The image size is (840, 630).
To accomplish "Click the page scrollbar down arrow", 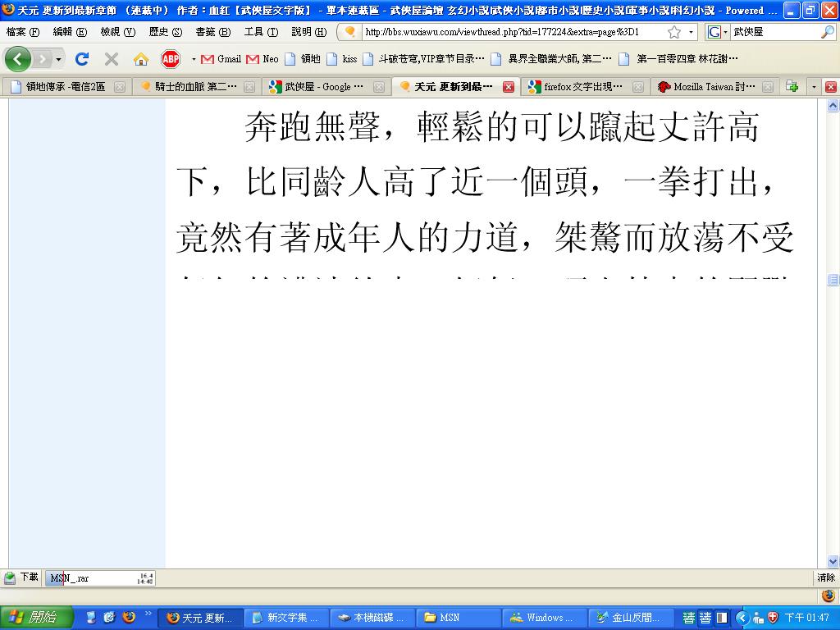I will point(833,561).
